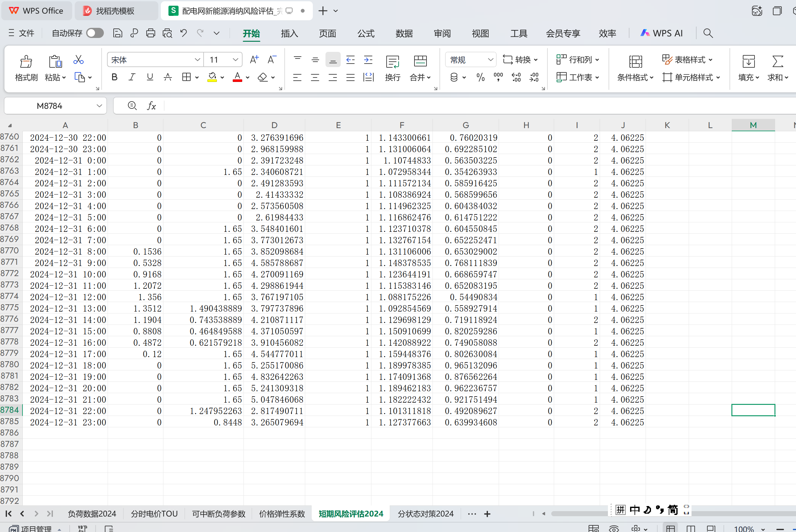Image resolution: width=796 pixels, height=532 pixels.
Task: Expand the 宋体 font name dropdown
Action: pyautogui.click(x=197, y=60)
